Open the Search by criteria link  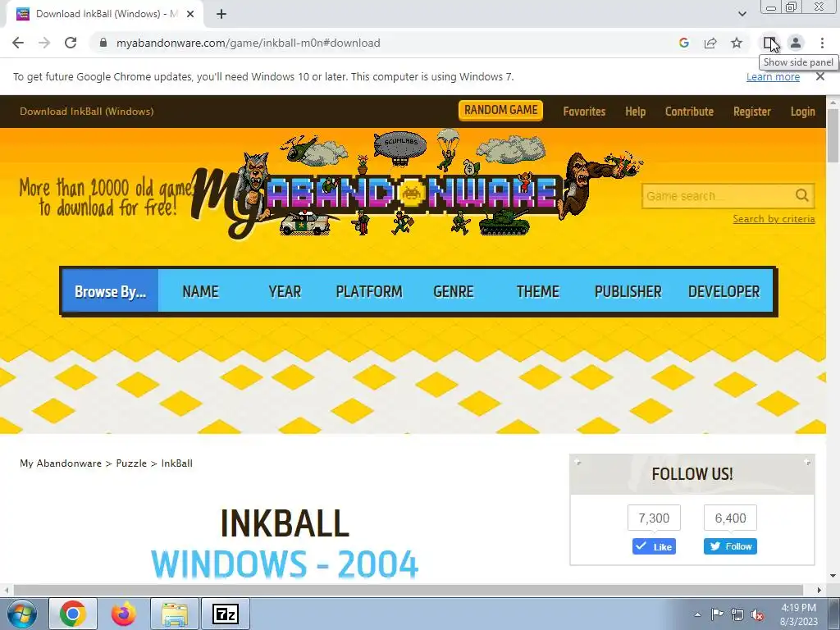pos(774,219)
